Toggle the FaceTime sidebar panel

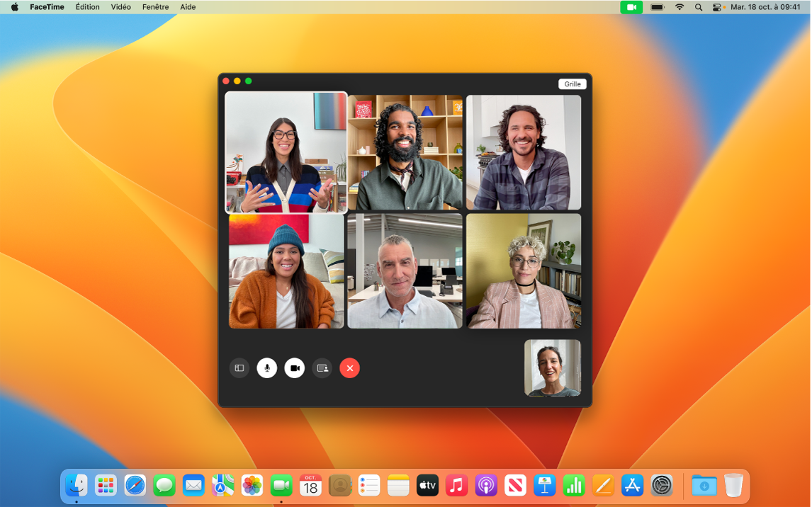[x=239, y=368]
